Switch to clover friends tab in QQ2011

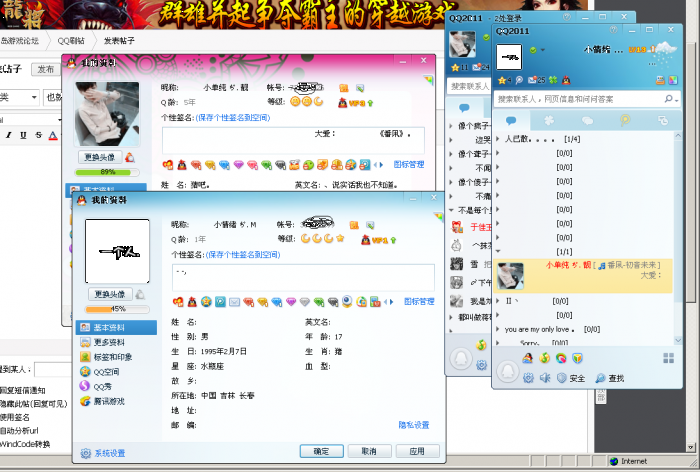click(549, 120)
